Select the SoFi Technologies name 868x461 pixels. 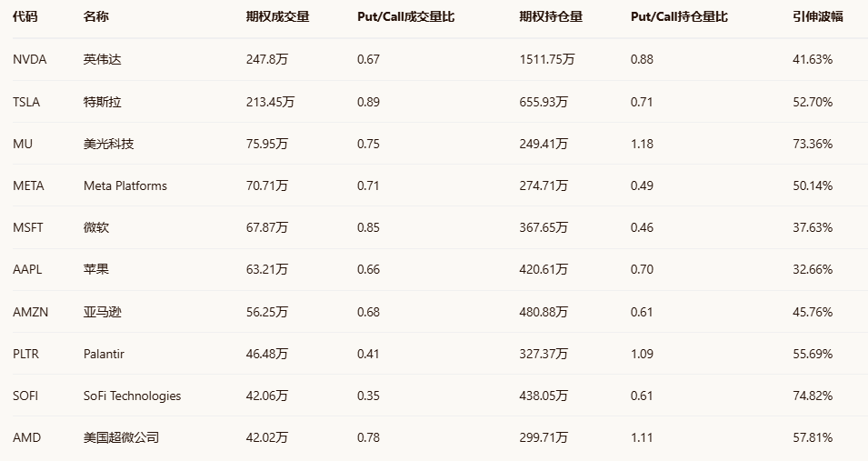click(x=132, y=396)
